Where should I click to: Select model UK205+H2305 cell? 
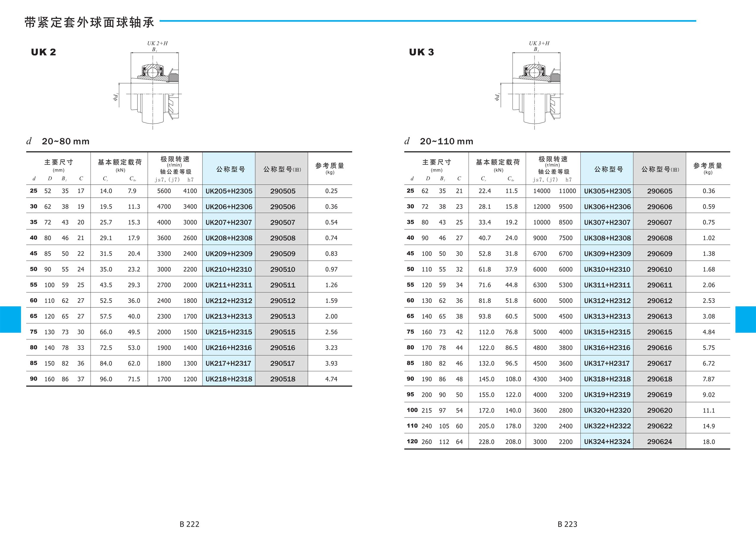click(x=229, y=191)
